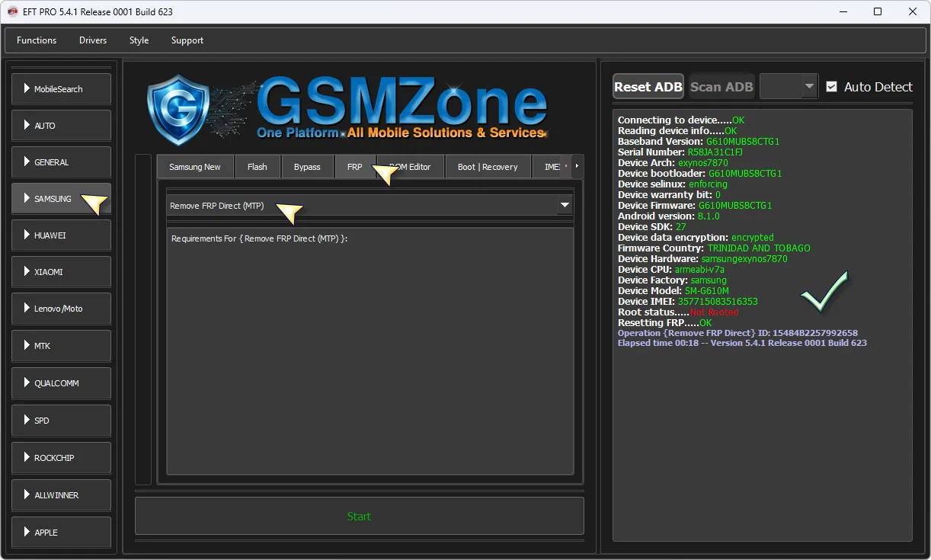
Task: Toggle the Auto Detect checkbox
Action: pos(831,87)
